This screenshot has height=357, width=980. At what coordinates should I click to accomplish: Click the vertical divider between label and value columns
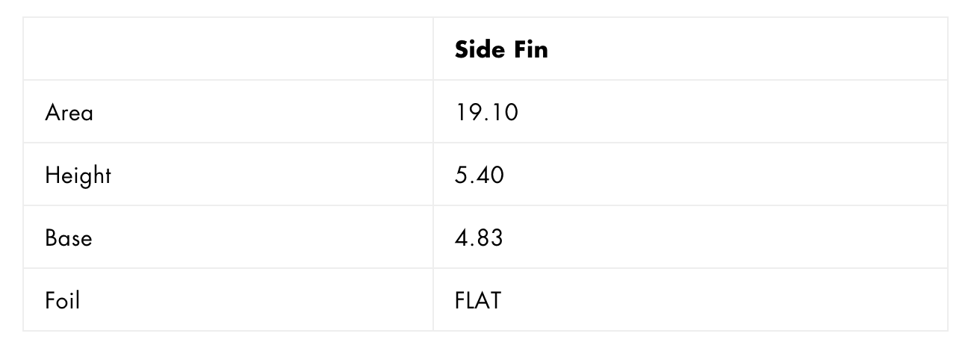point(433,174)
